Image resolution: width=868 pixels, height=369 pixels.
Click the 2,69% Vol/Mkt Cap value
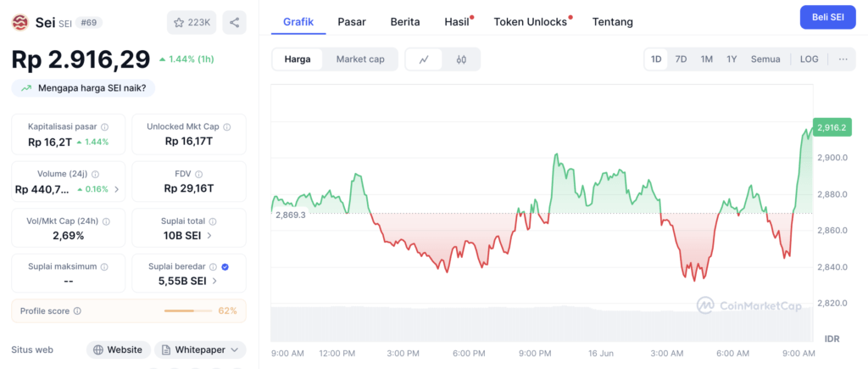click(68, 236)
